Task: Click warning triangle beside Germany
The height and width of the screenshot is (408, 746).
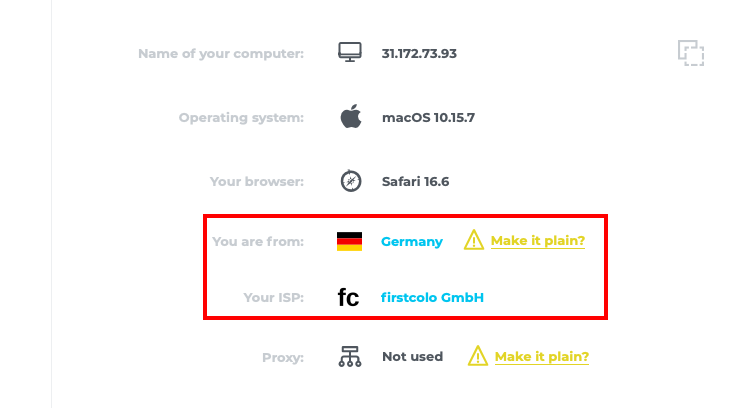Action: tap(473, 240)
